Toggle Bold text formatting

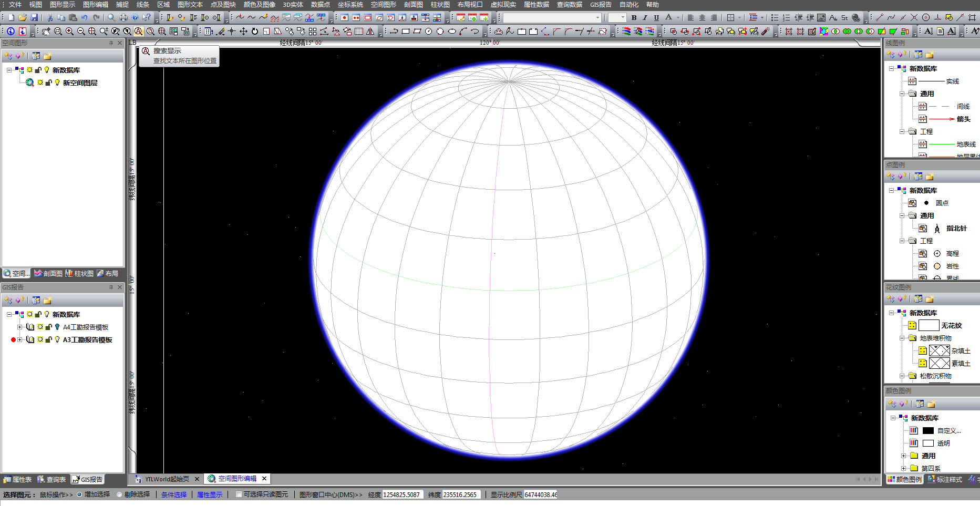tap(634, 17)
